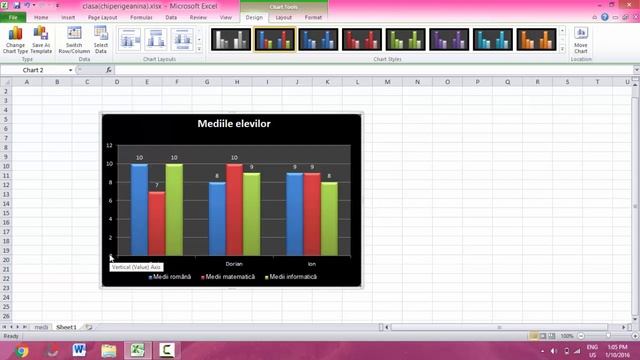Switch Row/Column of chart data

coord(74,40)
